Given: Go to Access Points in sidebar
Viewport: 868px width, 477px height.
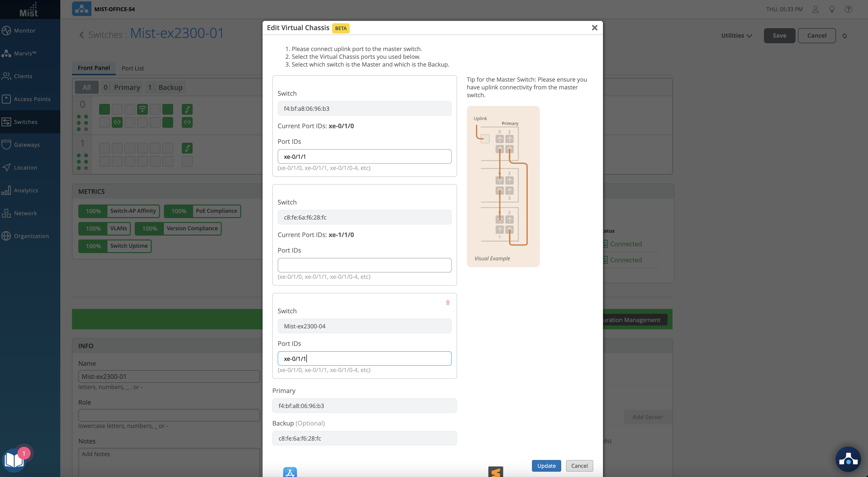Looking at the screenshot, I should click(32, 99).
